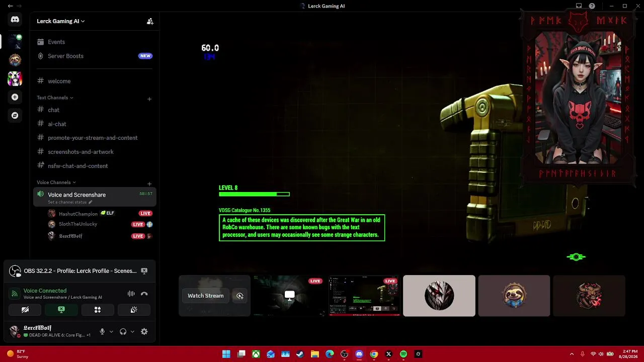Open Microsoft Edge from taskbar
The image size is (644, 362).
[330, 354]
